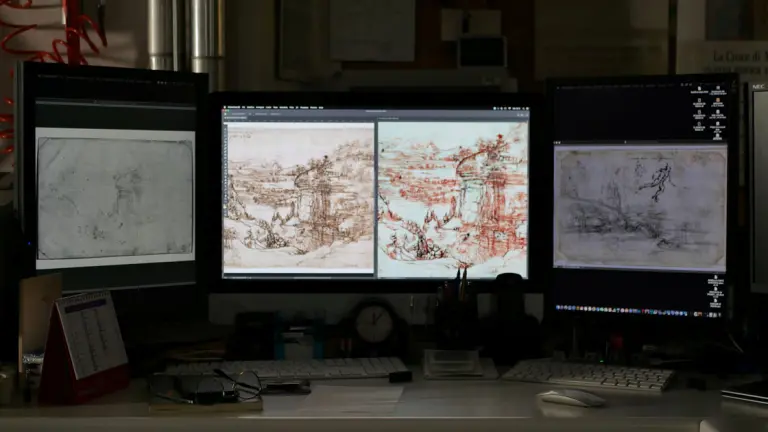Select the topmost tool in the Photoshop tools panel
Viewport: 768px width, 432px height.
(226, 129)
